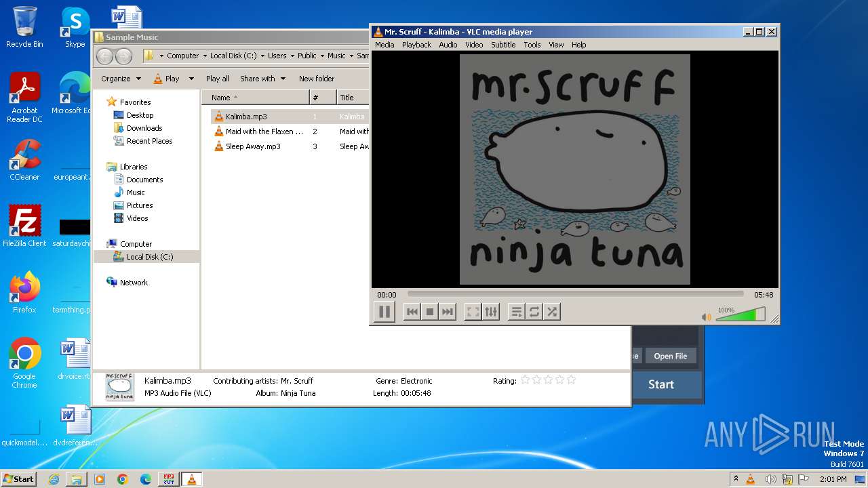Sort by track number column header

(323, 98)
